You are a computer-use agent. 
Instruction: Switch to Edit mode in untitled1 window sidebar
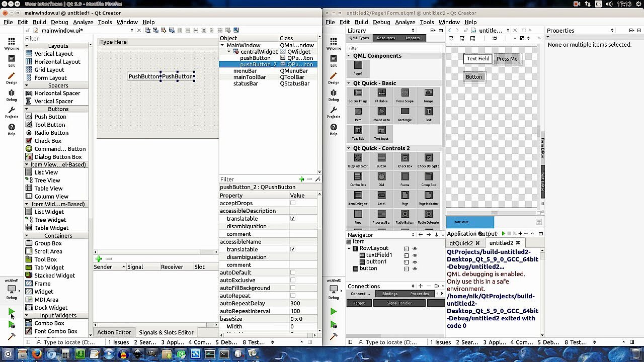pos(12,61)
